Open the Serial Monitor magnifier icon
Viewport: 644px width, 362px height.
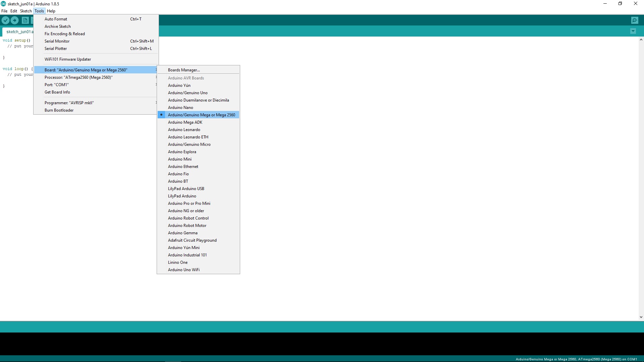(635, 20)
